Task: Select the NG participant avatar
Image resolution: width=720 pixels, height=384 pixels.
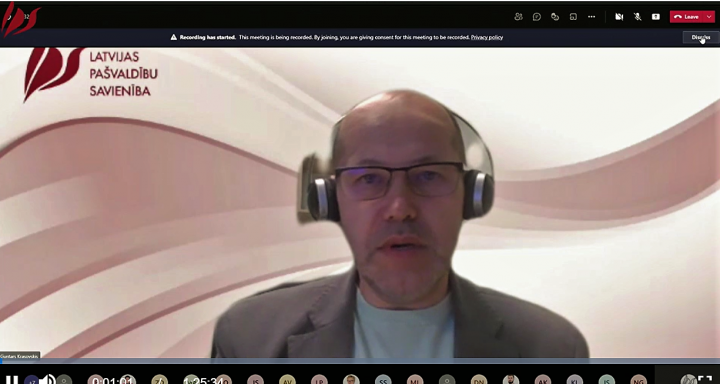Action: pyautogui.click(x=639, y=380)
